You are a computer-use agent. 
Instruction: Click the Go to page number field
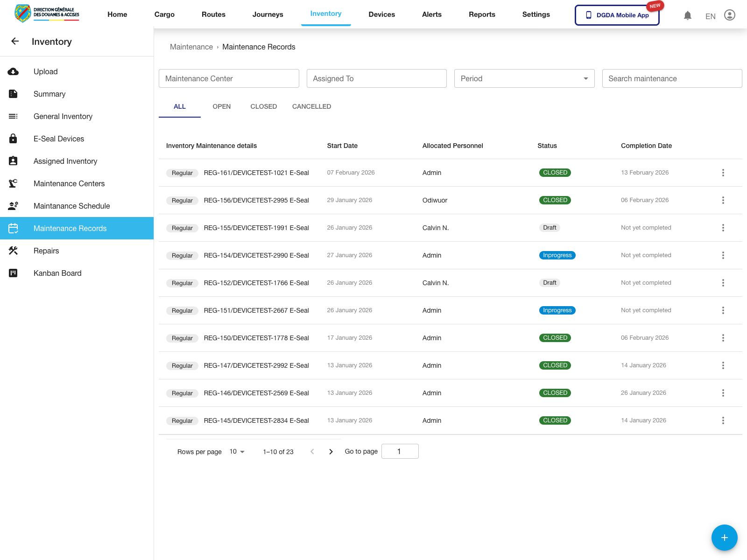point(400,451)
